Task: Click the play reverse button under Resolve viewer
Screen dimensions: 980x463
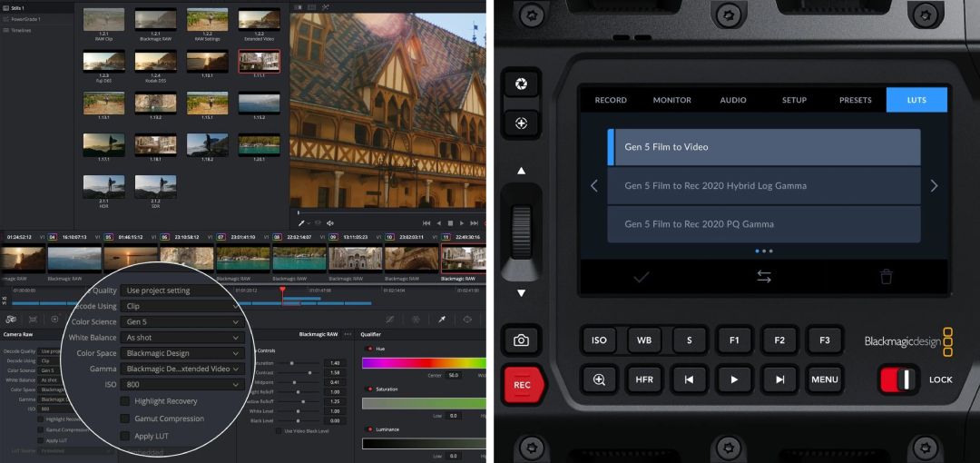Action: point(438,222)
